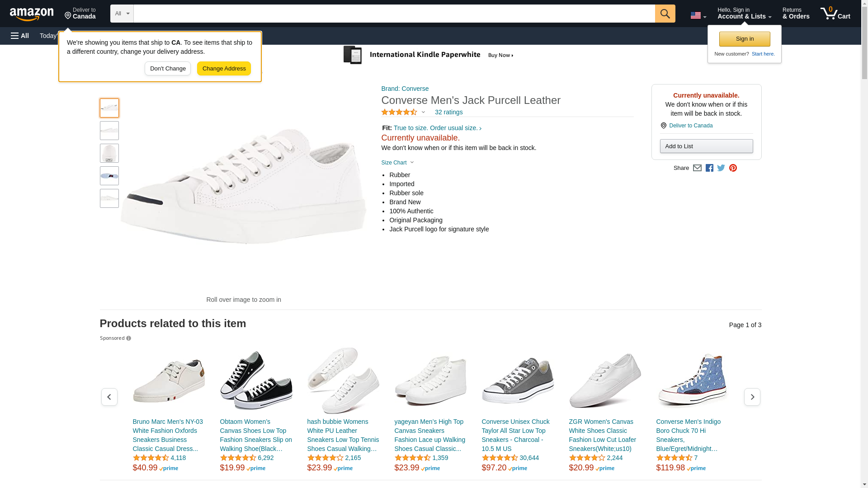
Task: Share product on Pinterest
Action: (x=733, y=168)
